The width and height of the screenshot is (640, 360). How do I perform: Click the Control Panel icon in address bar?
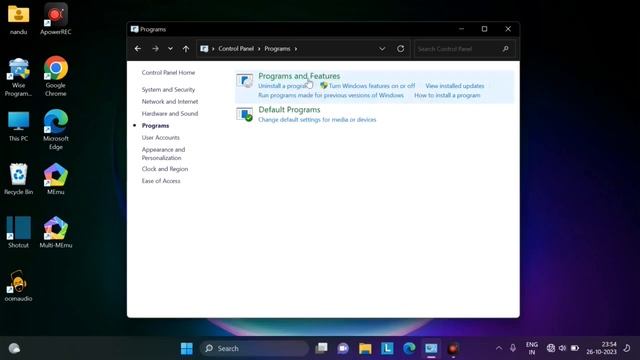coord(204,49)
